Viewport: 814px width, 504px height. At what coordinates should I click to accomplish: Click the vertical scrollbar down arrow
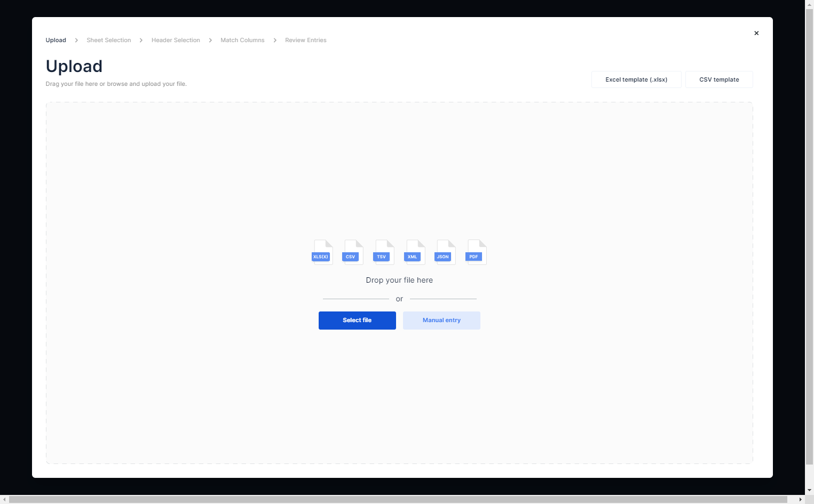(809, 490)
